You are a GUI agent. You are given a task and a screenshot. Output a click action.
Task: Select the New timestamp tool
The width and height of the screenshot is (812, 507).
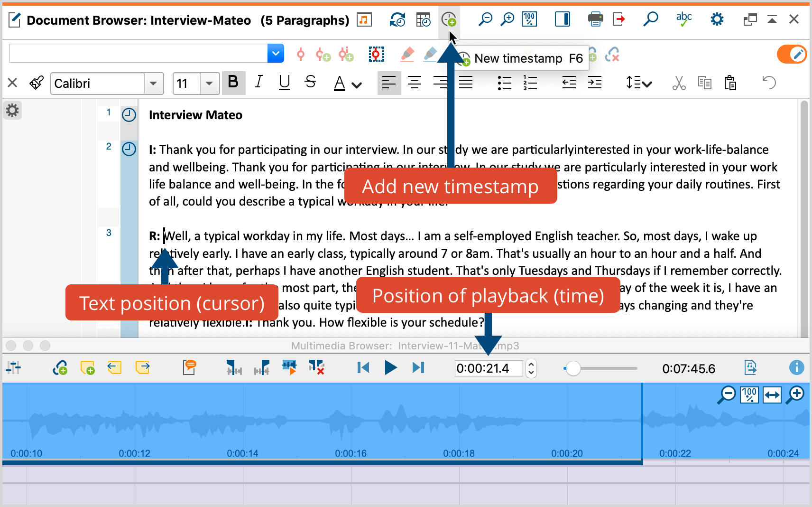point(449,19)
